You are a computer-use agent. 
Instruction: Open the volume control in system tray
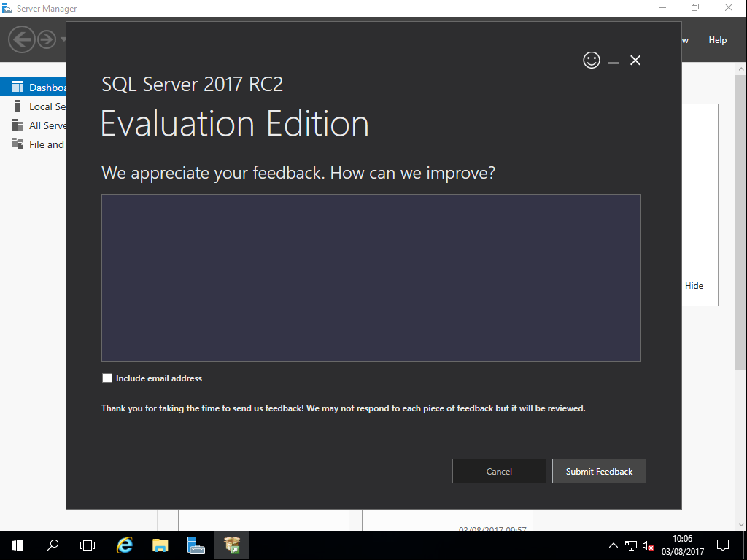[x=648, y=545]
